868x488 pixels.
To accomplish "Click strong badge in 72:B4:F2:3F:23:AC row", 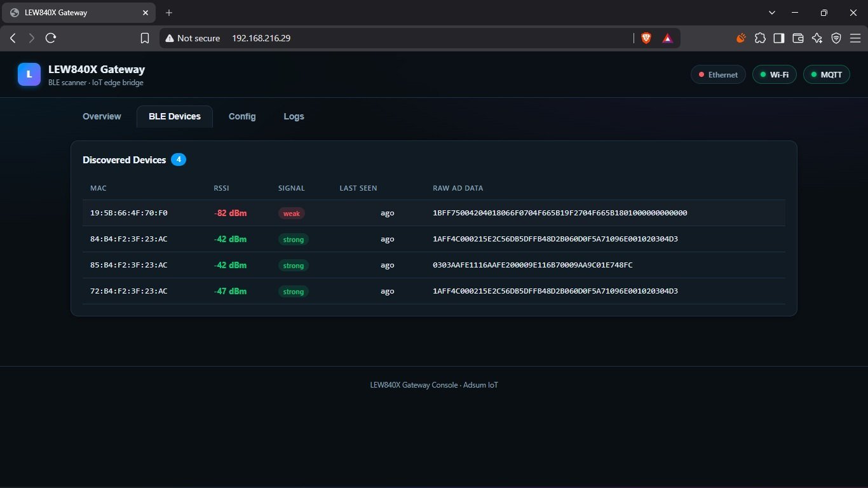I will [x=294, y=292].
